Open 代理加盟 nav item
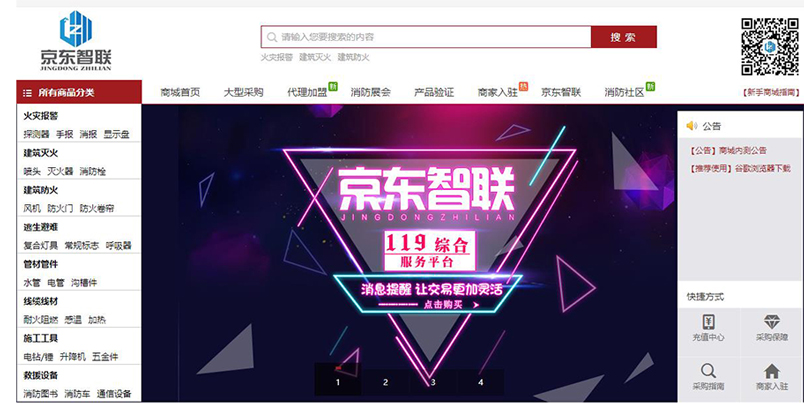 [x=307, y=92]
